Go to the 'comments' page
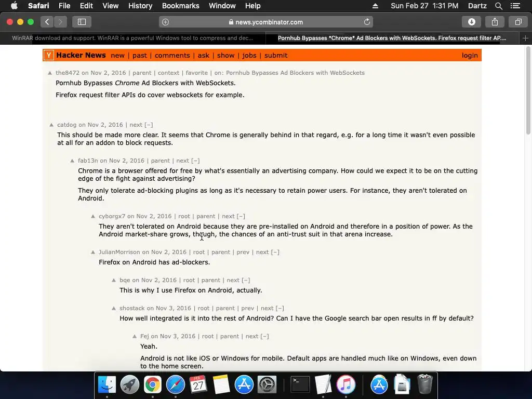532x399 pixels. coord(172,55)
